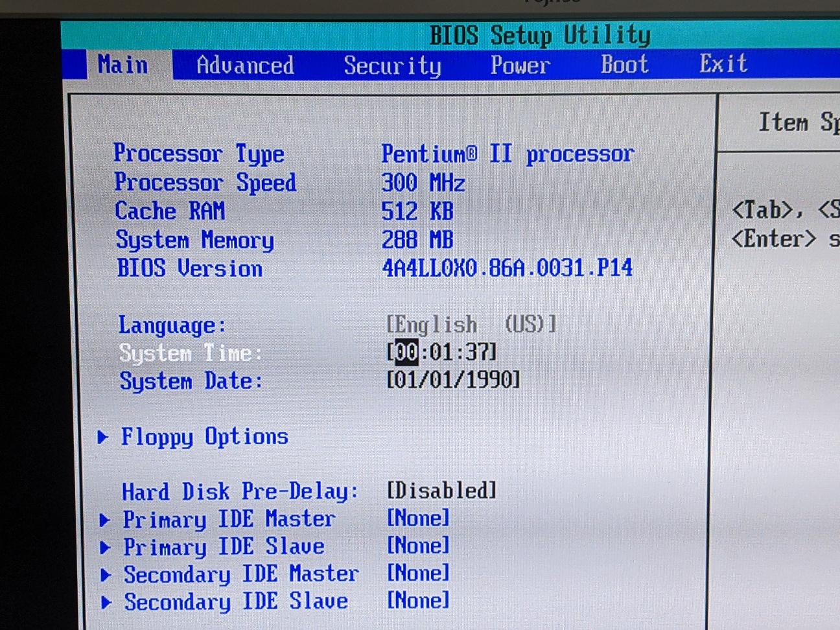Open the Exit tab
This screenshot has width=840, height=630.
click(723, 64)
